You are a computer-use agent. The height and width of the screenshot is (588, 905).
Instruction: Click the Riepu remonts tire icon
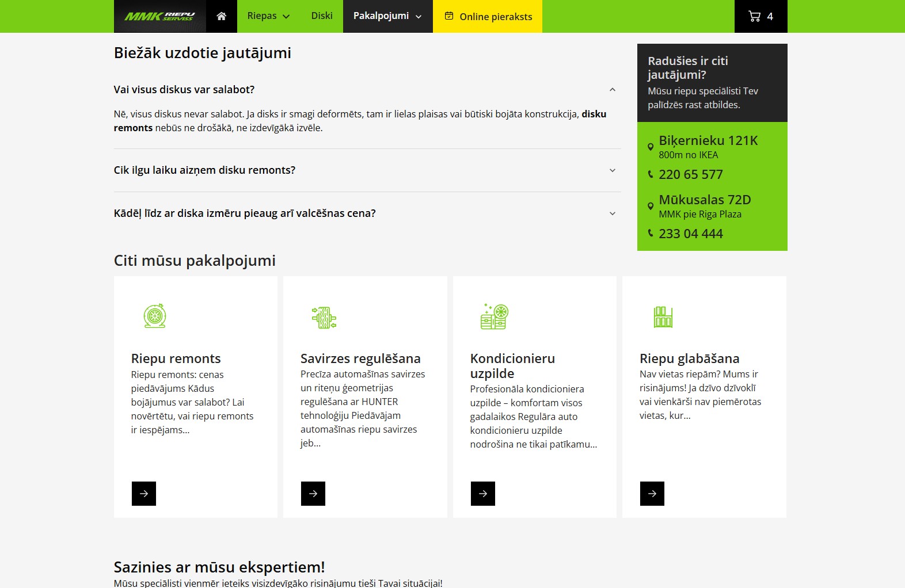click(155, 316)
